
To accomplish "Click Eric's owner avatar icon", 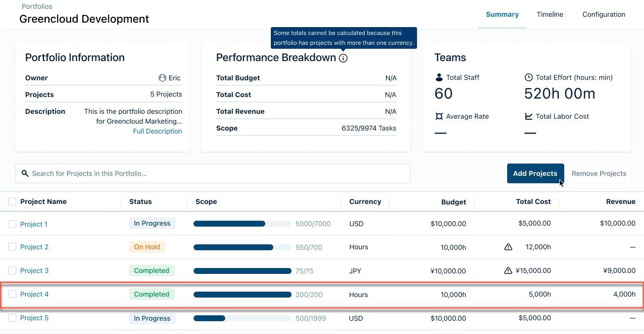I will 162,77.
